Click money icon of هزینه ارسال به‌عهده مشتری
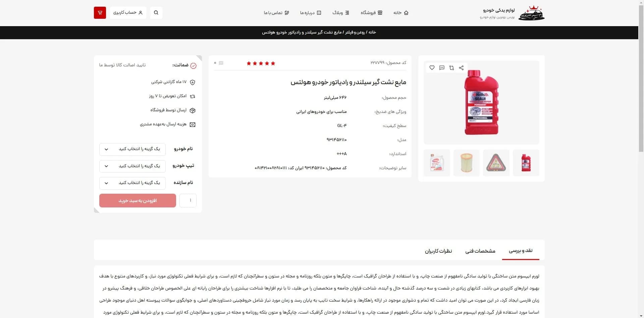 tap(193, 124)
